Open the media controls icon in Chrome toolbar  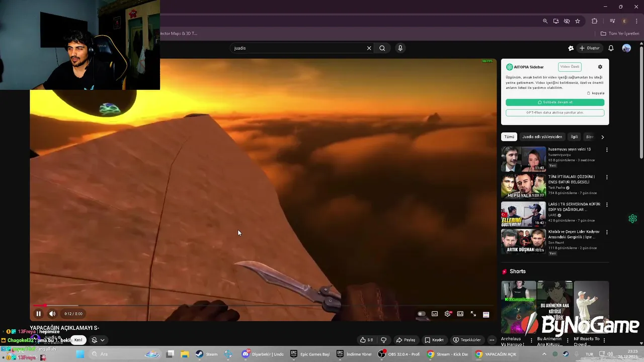612,21
